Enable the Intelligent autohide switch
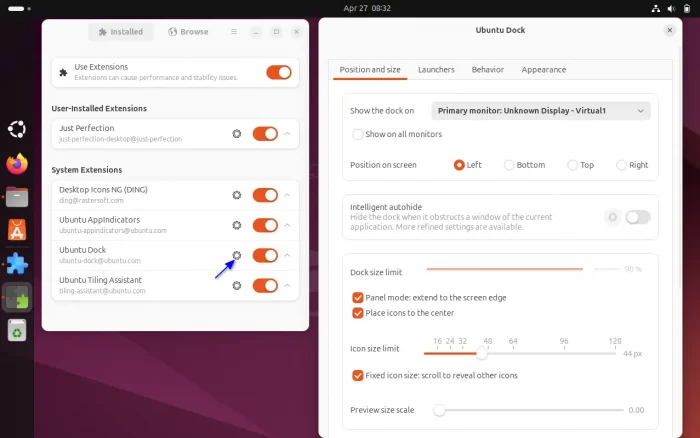Screen dimensions: 700x438 (x=637, y=217)
